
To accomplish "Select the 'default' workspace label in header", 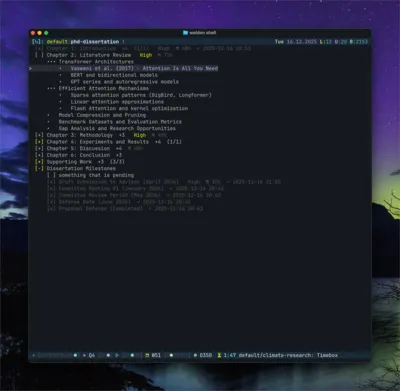I will (x=57, y=42).
